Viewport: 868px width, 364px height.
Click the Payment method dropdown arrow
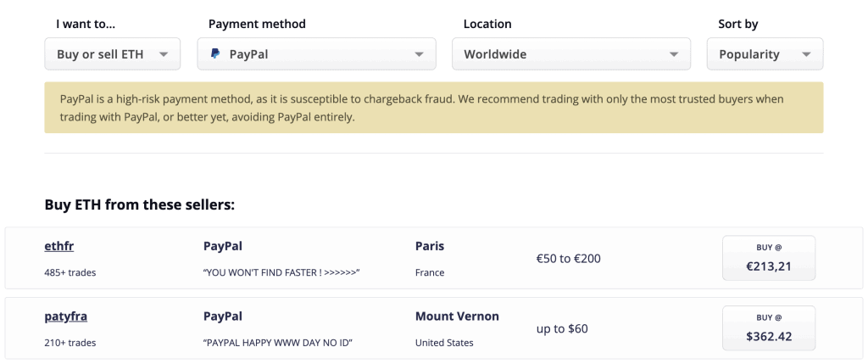pos(419,54)
